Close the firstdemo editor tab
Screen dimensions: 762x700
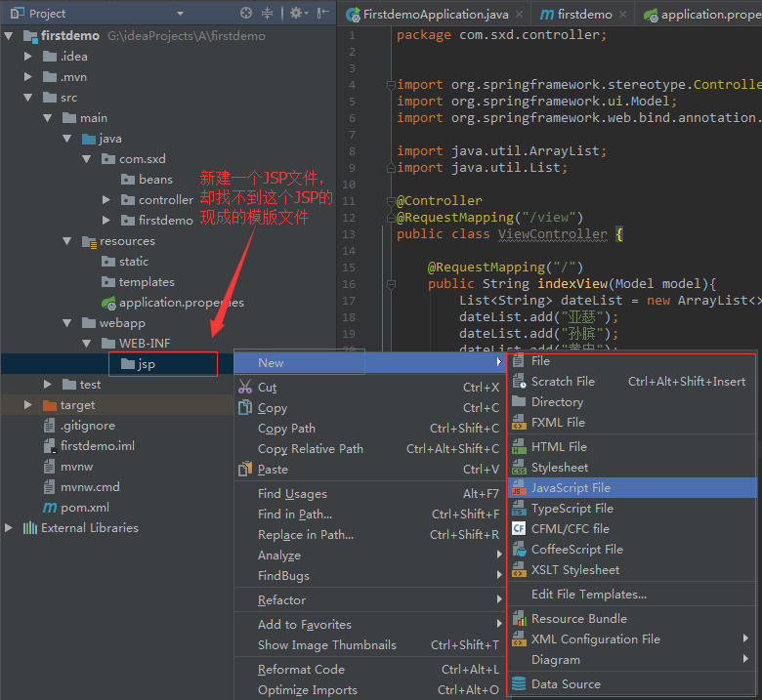tap(622, 15)
